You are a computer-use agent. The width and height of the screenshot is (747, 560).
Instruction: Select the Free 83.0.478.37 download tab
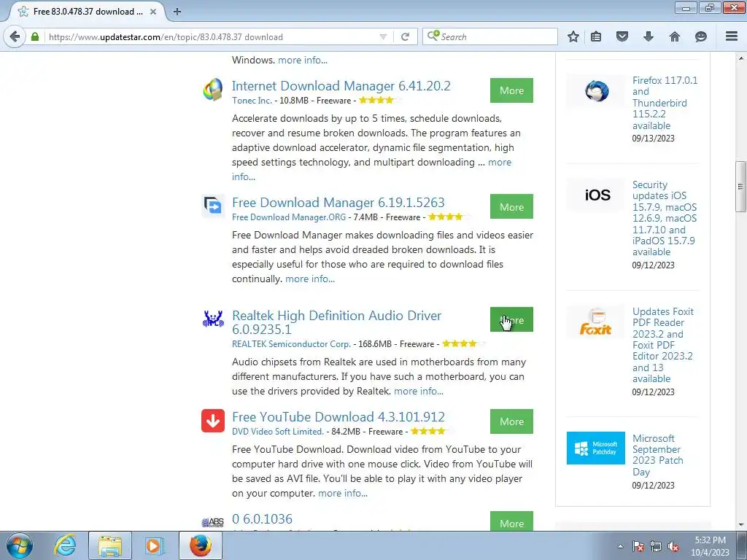click(x=88, y=12)
